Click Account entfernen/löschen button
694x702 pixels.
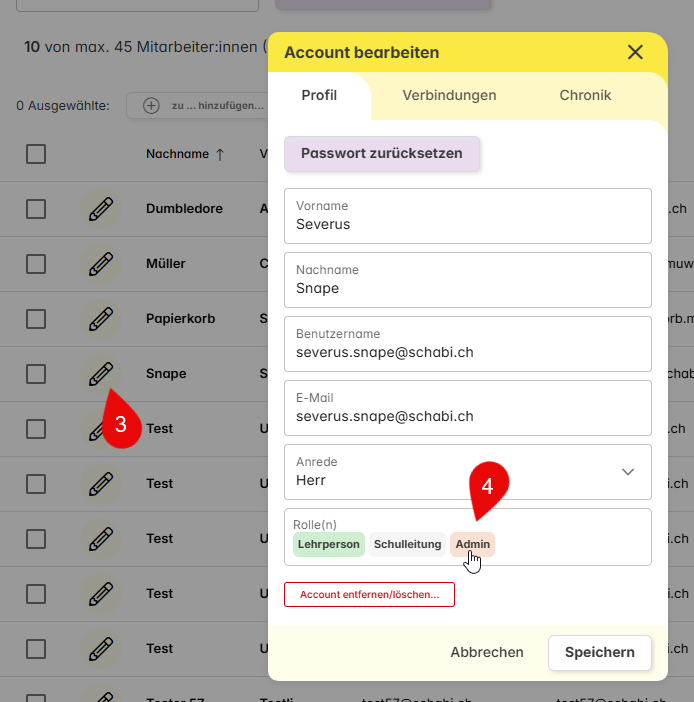pos(369,595)
